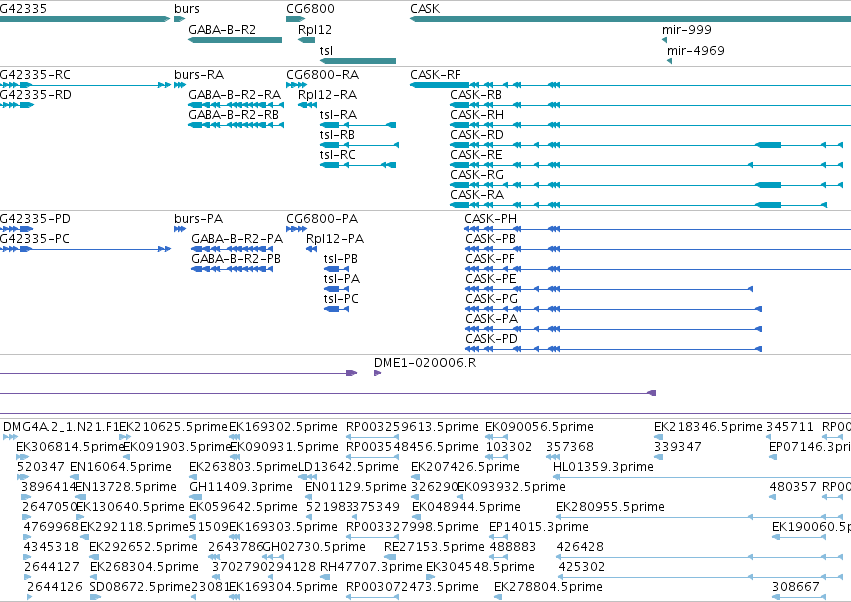Click EST SD08672.5prime label
This screenshot has width=851, height=602.
[x=140, y=587]
